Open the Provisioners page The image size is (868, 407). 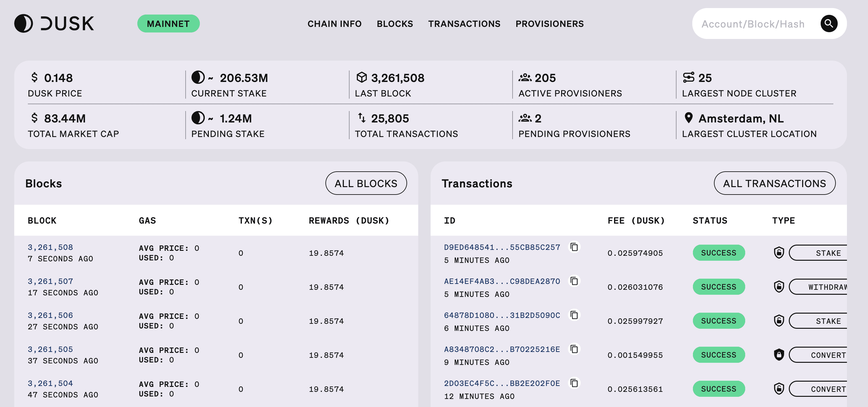click(x=549, y=24)
